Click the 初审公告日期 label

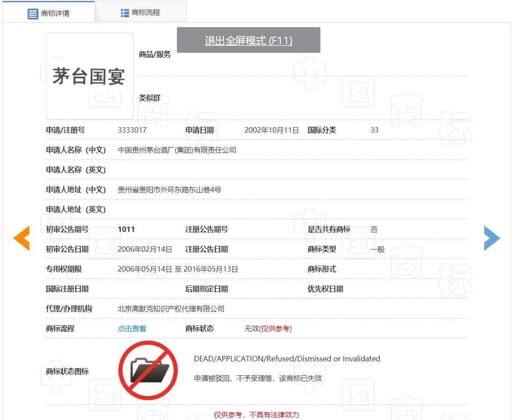(68, 249)
